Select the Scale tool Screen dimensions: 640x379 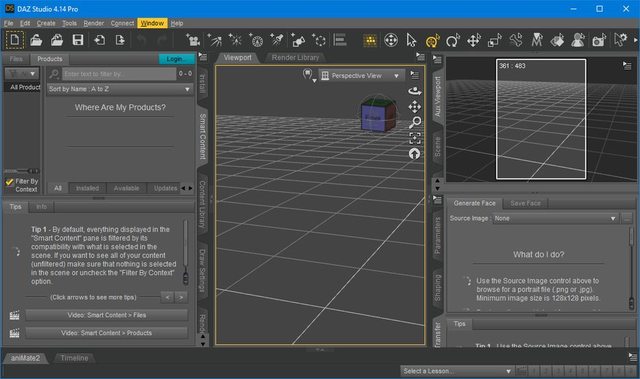(494, 40)
